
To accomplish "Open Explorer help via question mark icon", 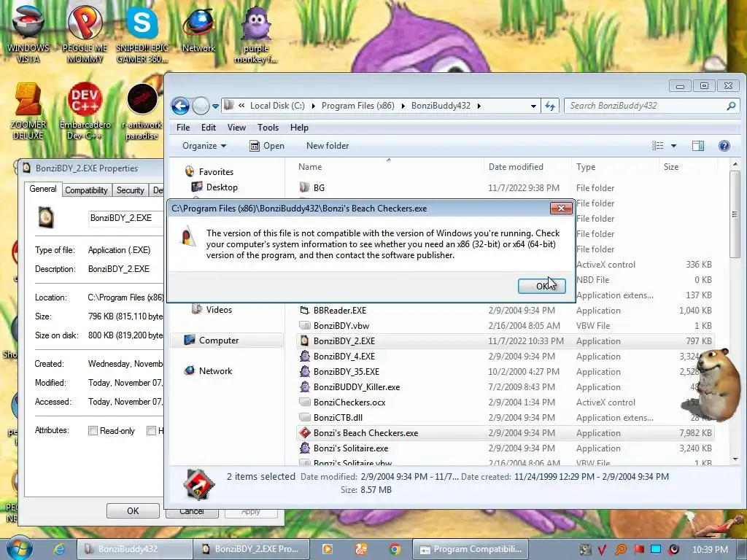I will pos(724,146).
